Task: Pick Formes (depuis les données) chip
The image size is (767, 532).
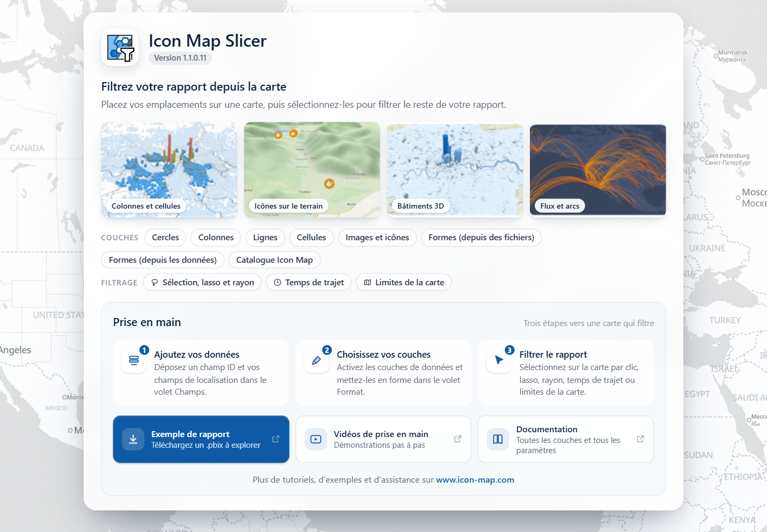Action: (x=163, y=260)
